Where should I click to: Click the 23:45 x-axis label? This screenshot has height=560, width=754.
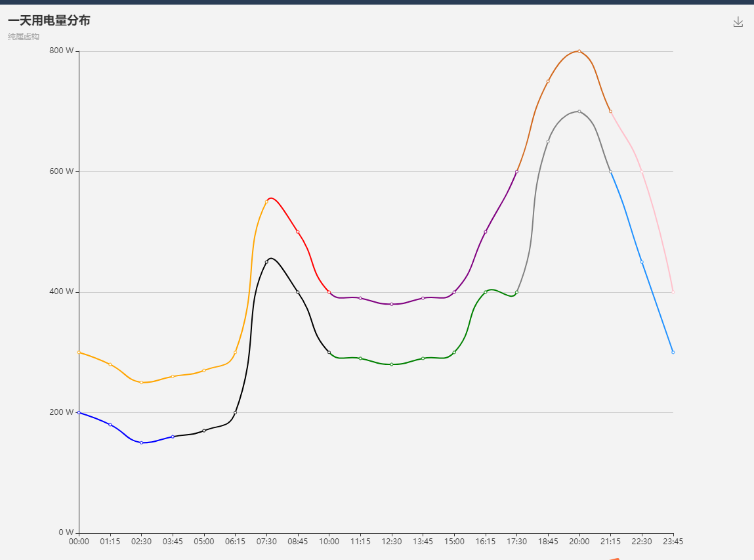673,542
